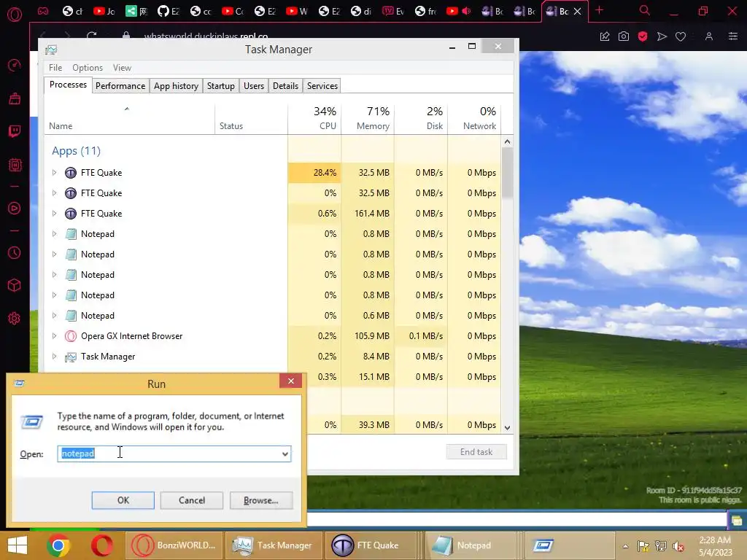Open Extensions cube icon in sidebar
The width and height of the screenshot is (747, 560).
tap(15, 285)
